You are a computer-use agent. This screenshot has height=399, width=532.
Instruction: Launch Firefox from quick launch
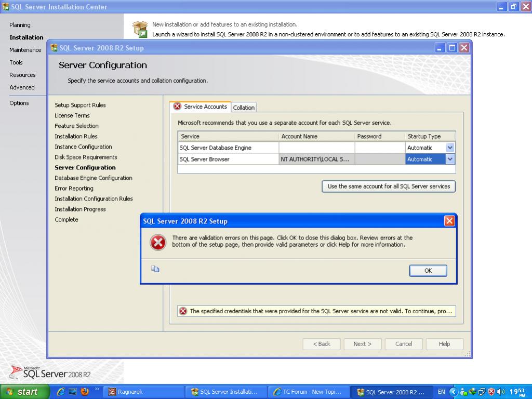[85, 392]
